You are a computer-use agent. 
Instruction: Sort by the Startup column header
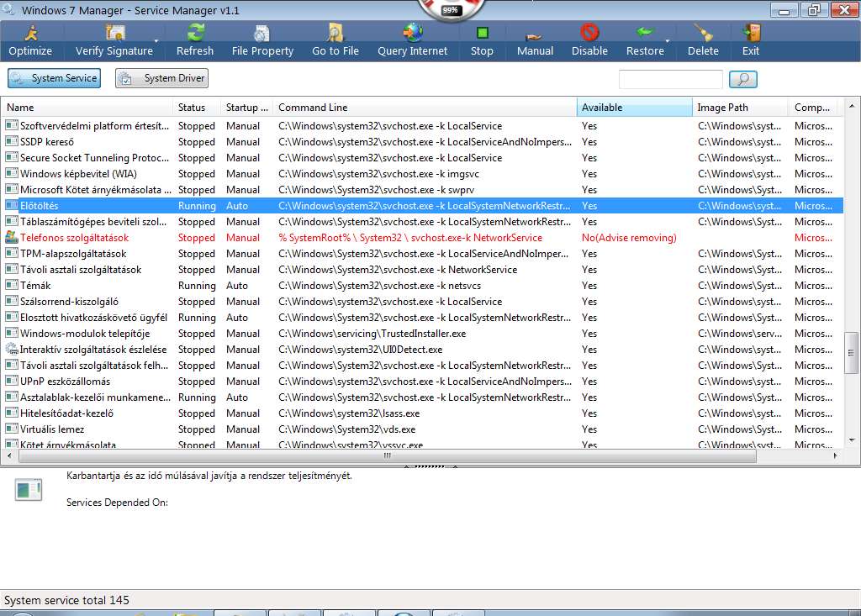(246, 108)
